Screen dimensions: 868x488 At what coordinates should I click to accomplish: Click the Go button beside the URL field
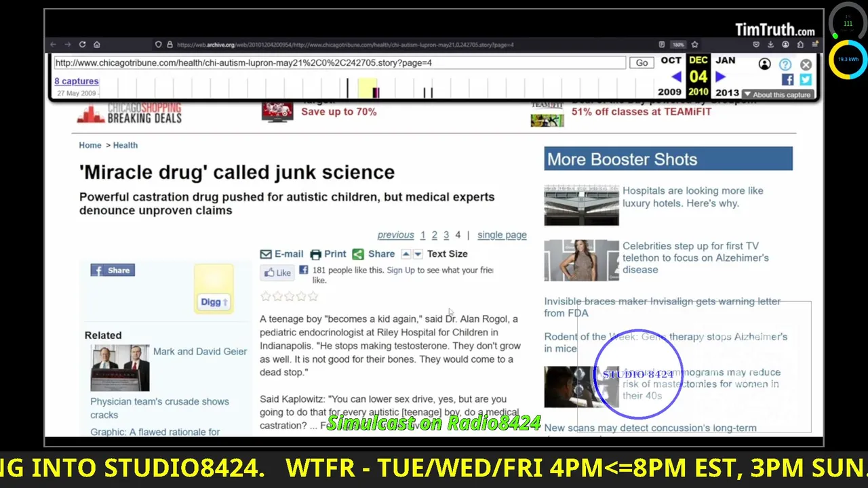642,62
